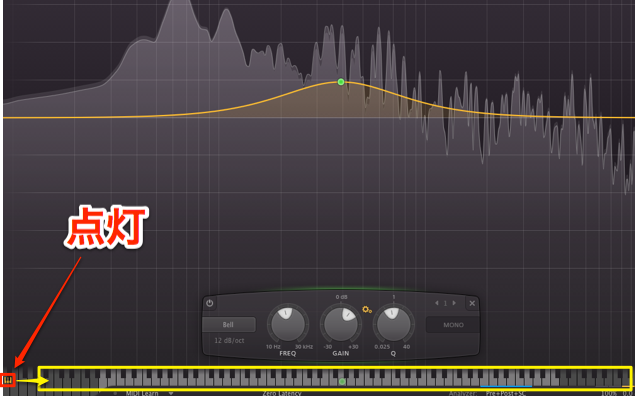Go to next band with right arrow
The image size is (635, 396).
point(454,303)
